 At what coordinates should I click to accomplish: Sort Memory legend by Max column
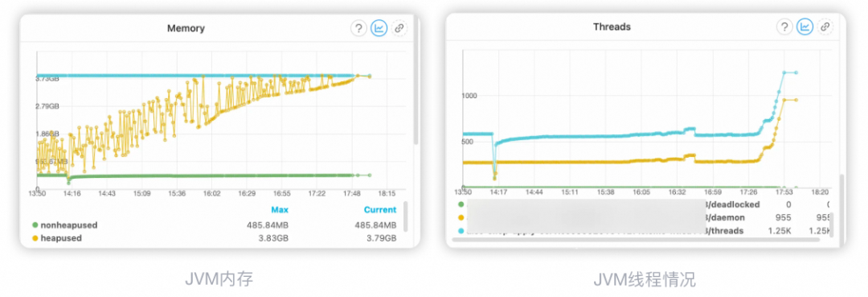pyautogui.click(x=280, y=210)
